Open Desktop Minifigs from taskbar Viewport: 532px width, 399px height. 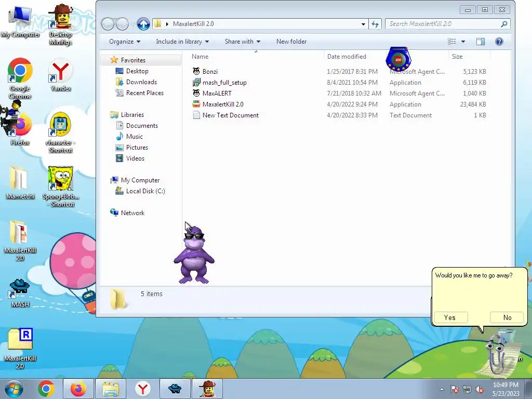pyautogui.click(x=207, y=389)
